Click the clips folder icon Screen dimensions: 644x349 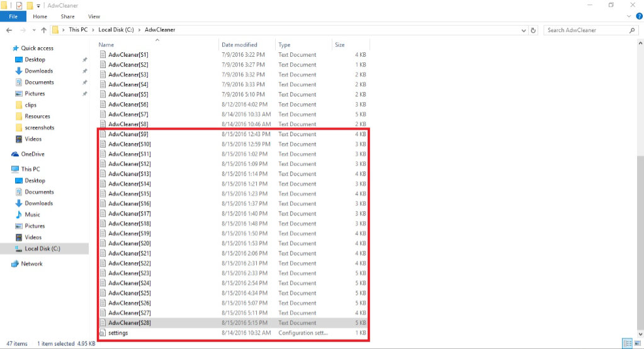[19, 105]
